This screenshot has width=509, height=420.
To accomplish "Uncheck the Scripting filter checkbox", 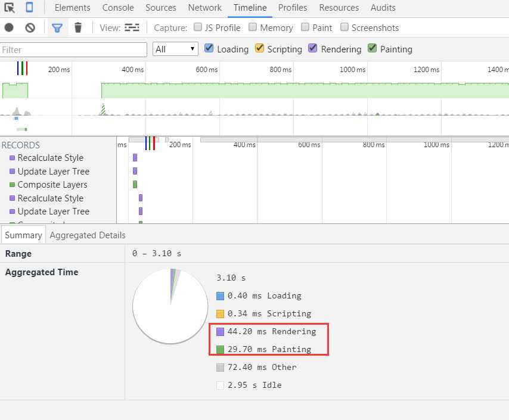I will [259, 48].
